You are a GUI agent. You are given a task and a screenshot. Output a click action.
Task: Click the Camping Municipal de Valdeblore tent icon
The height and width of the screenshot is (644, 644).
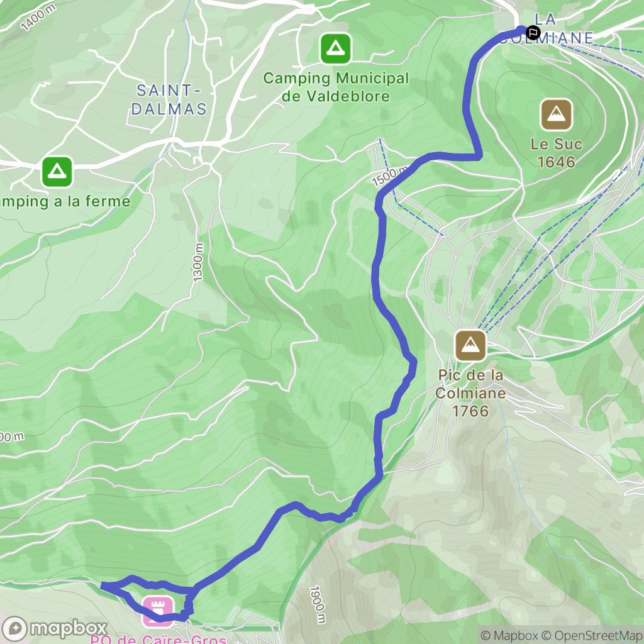pyautogui.click(x=336, y=49)
